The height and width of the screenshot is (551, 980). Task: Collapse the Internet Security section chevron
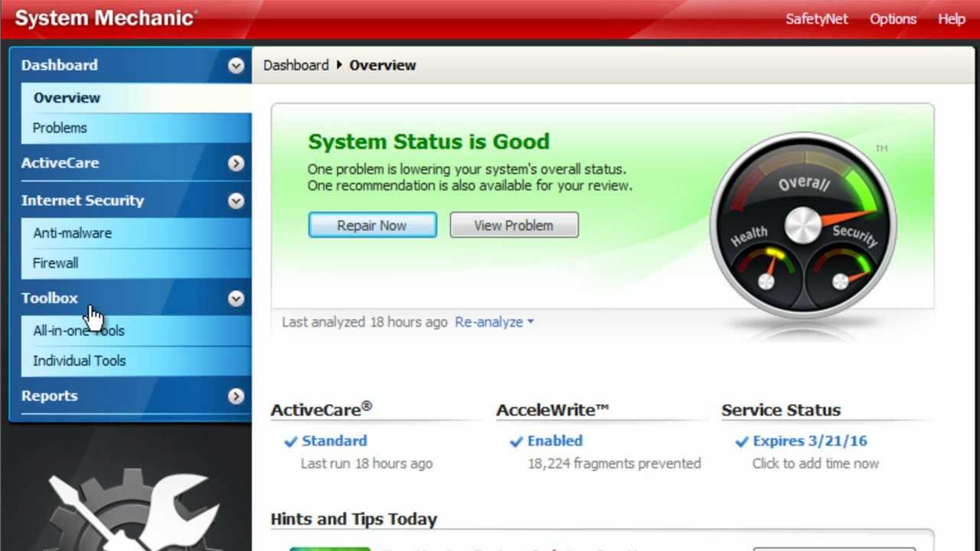[236, 201]
